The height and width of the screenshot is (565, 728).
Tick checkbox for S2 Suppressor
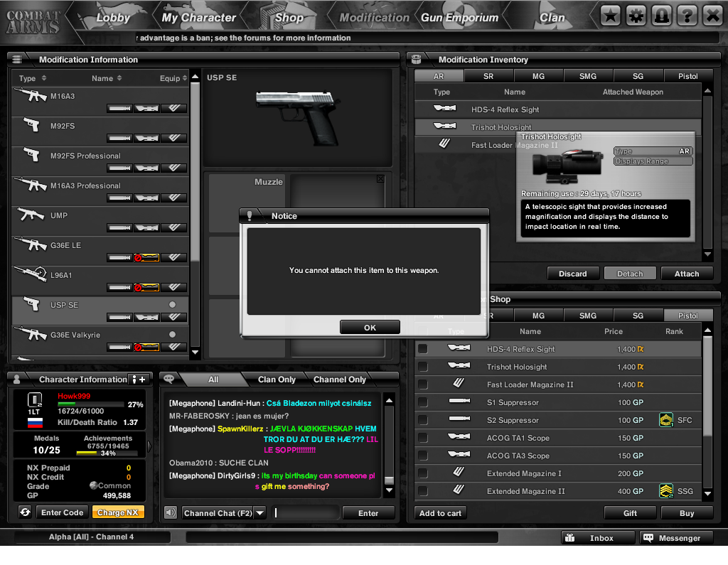coord(423,420)
